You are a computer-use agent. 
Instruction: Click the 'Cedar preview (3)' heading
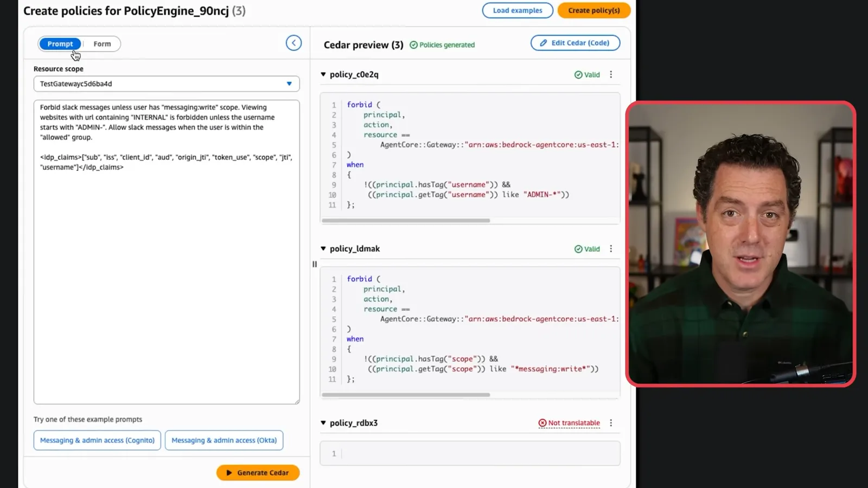click(363, 45)
